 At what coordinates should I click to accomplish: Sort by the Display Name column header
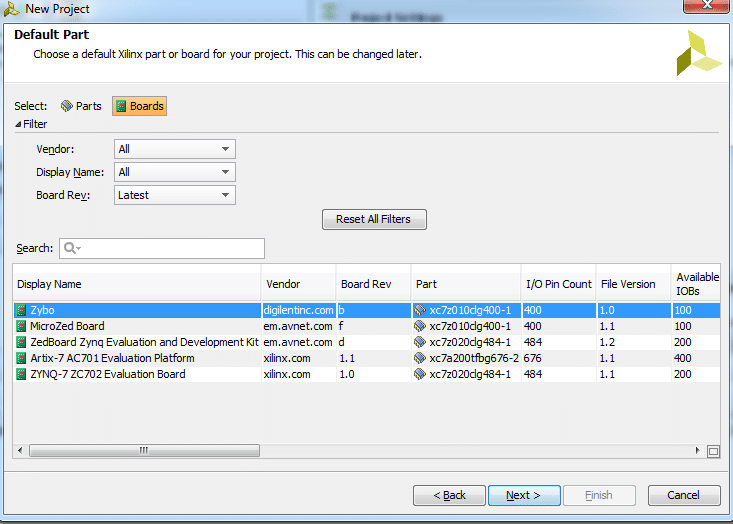coord(137,284)
